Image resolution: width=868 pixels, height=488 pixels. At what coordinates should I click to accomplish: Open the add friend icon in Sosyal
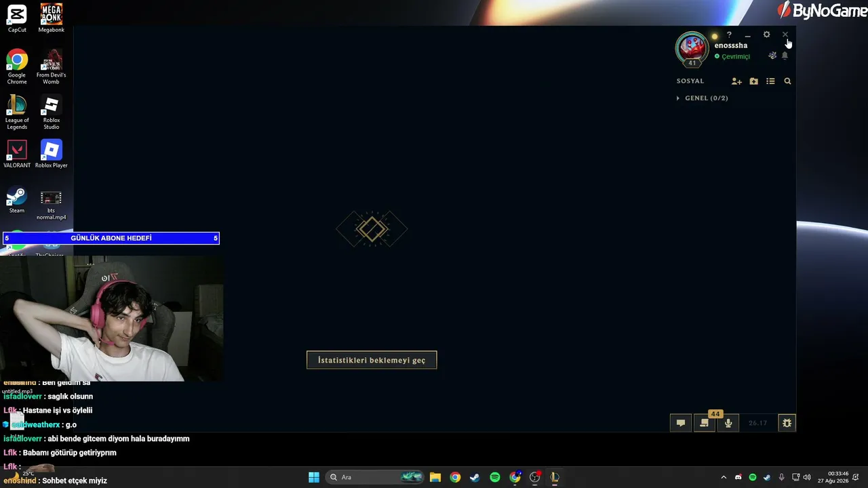pos(736,81)
